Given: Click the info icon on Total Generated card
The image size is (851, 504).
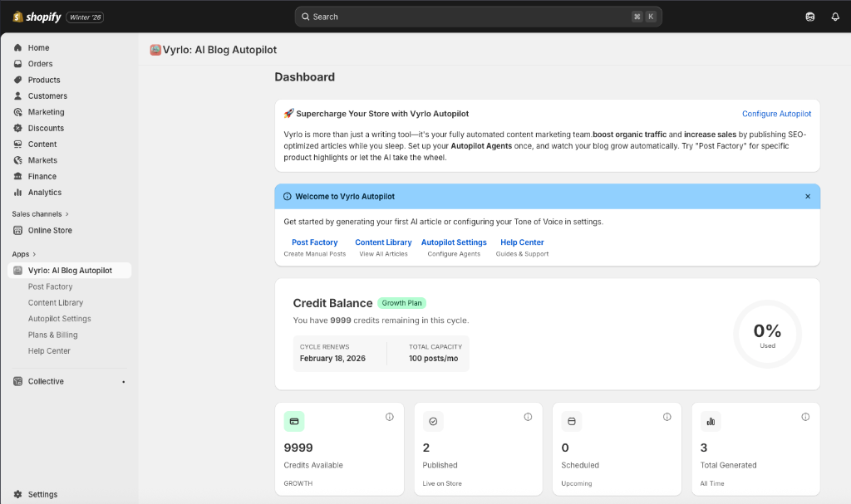Looking at the screenshot, I should pyautogui.click(x=805, y=417).
